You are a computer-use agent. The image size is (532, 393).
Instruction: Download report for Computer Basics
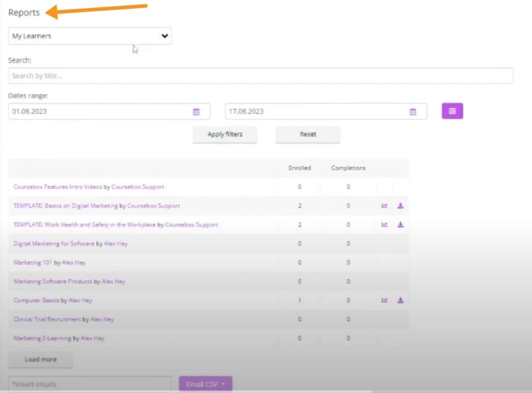[x=400, y=300]
